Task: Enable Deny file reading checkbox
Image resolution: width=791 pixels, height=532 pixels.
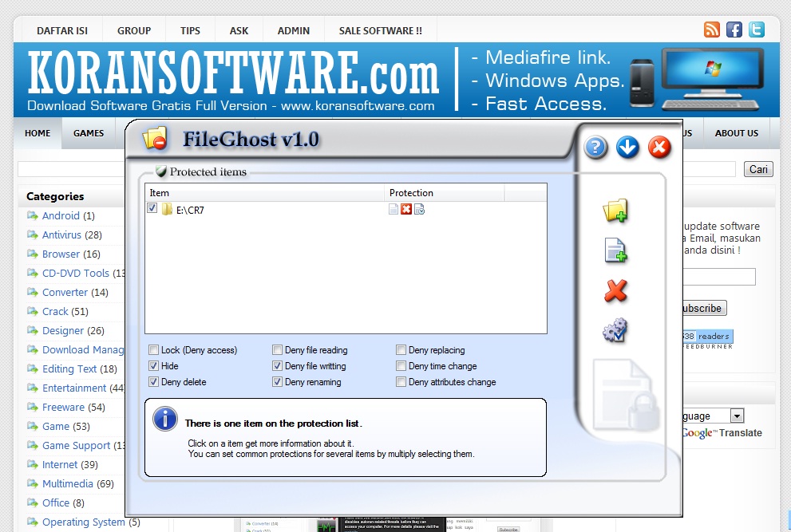Action: (x=277, y=349)
